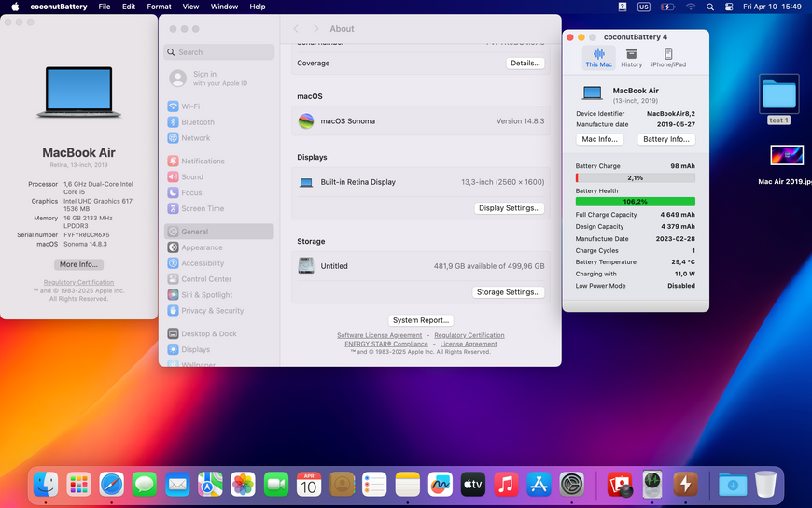
Task: Open Accessibility settings pane
Action: tap(219, 263)
